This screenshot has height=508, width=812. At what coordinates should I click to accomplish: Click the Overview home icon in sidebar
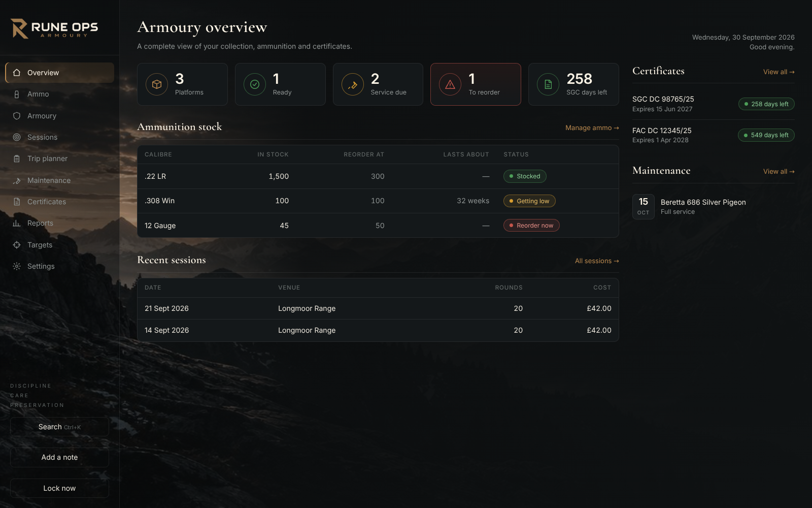pyautogui.click(x=17, y=73)
